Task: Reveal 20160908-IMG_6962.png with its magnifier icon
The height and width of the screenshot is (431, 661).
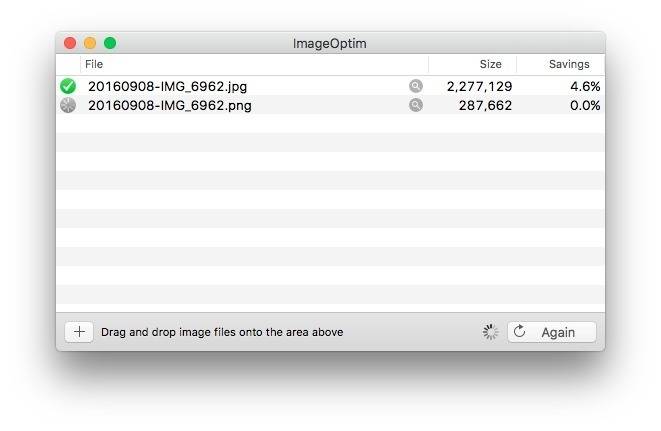Action: coord(416,105)
